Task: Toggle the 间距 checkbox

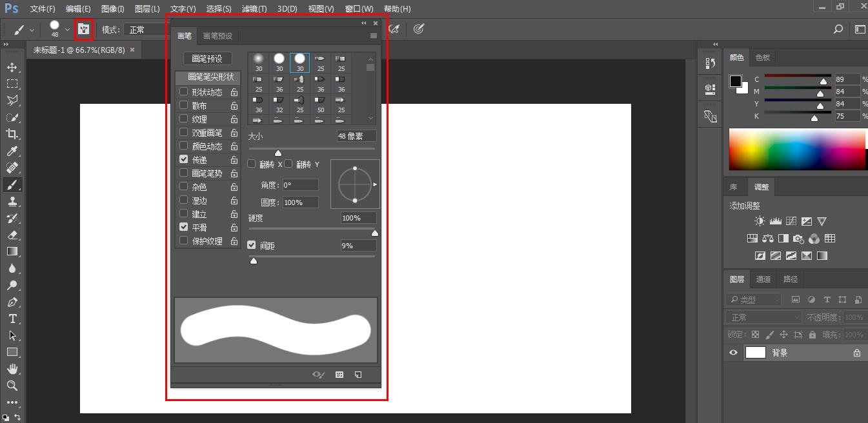Action: [x=252, y=246]
